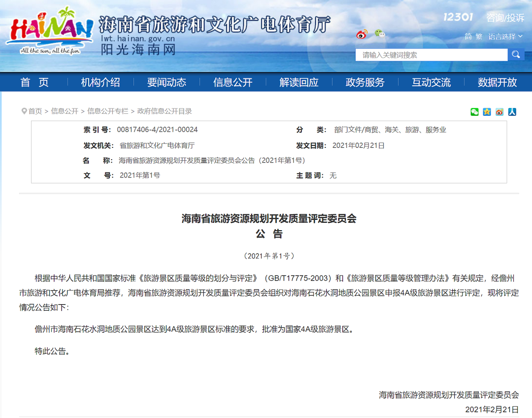The height and width of the screenshot is (418, 532).
Task: Click the 主题词 value 无
Action: click(x=333, y=175)
